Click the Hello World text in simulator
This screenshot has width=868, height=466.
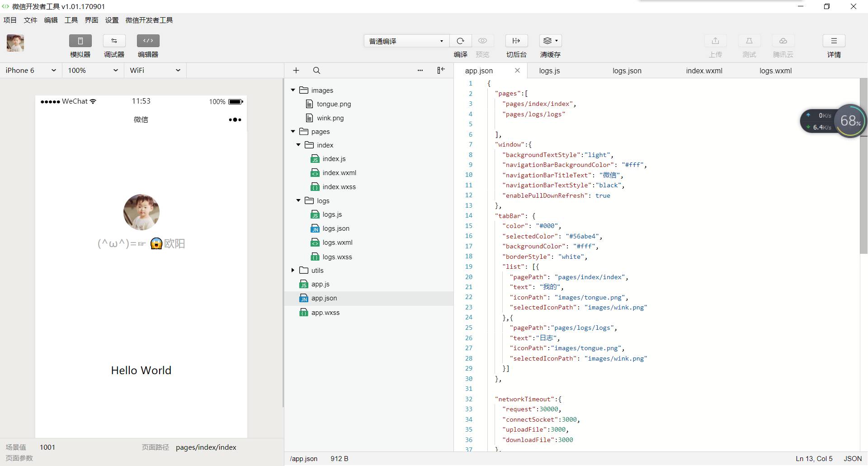click(x=141, y=370)
